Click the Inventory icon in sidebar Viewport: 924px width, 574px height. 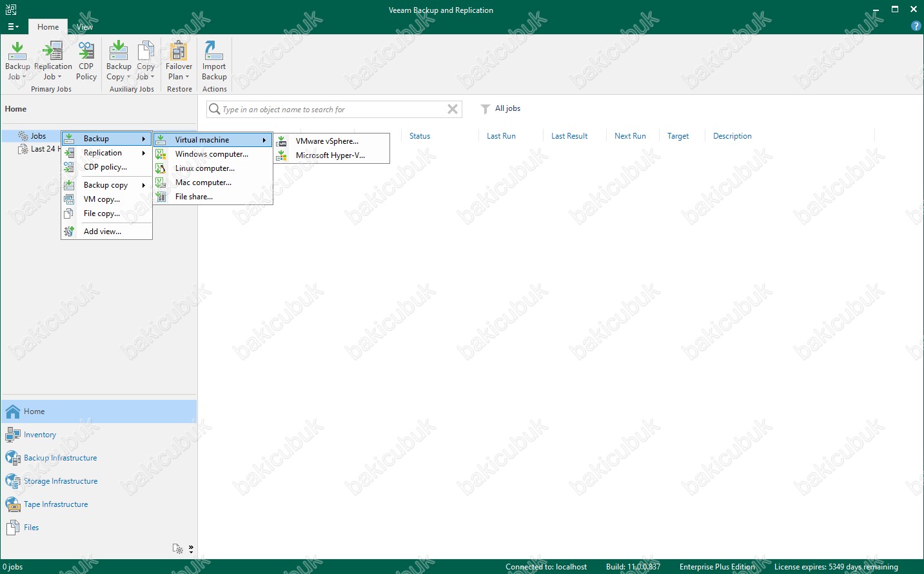13,435
